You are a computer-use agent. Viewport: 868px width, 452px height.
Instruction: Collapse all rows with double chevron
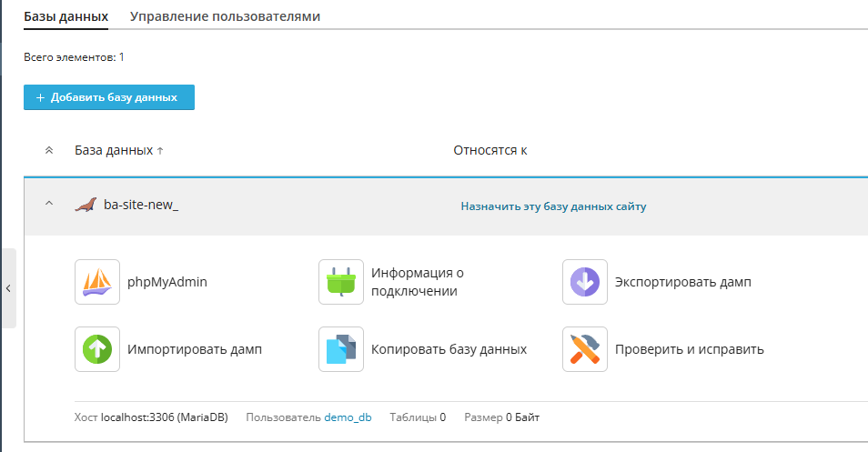tap(49, 150)
